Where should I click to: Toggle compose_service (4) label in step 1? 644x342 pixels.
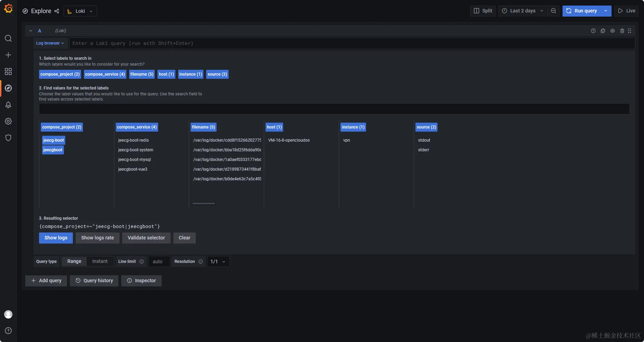point(105,74)
